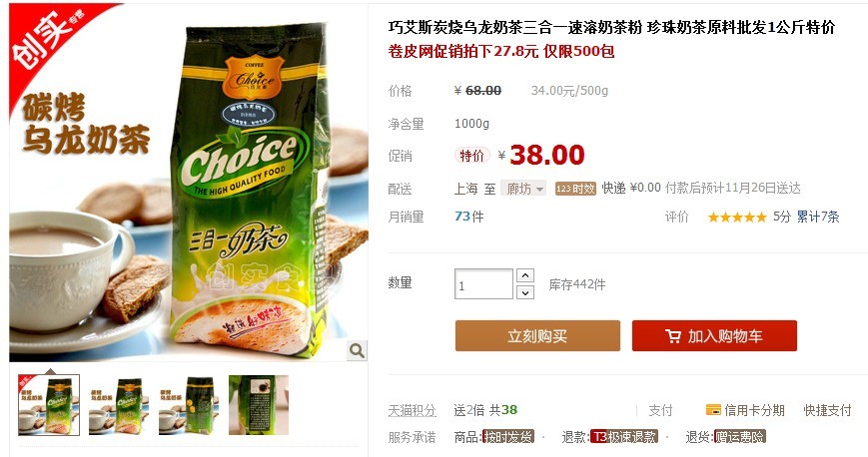Decrease quantity with the down arrow
The height and width of the screenshot is (457, 868).
tap(524, 292)
